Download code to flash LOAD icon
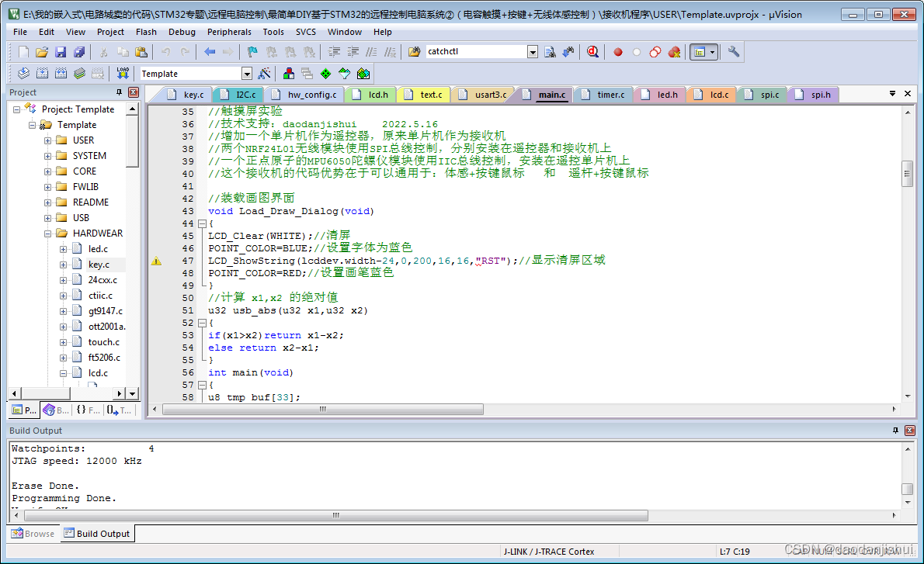This screenshot has width=924, height=564. tap(123, 74)
